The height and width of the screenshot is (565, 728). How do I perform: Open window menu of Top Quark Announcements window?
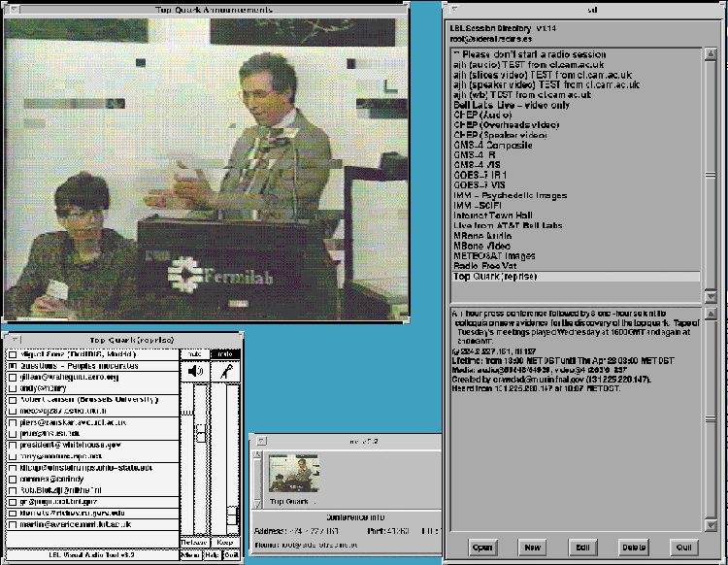pos(9,10)
